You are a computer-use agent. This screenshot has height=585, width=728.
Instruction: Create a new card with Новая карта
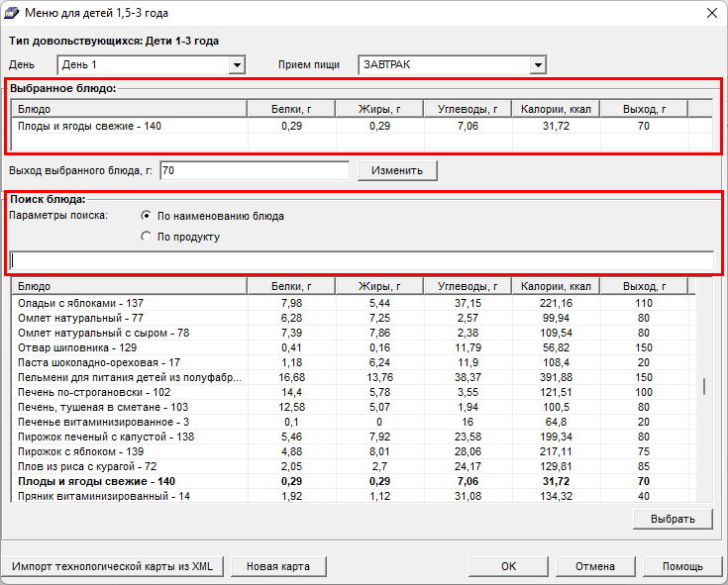(278, 566)
